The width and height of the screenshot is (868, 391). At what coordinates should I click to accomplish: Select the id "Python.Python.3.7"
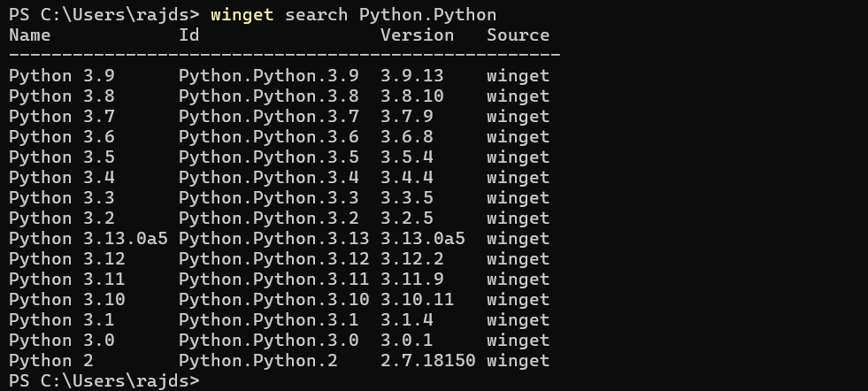click(x=268, y=116)
